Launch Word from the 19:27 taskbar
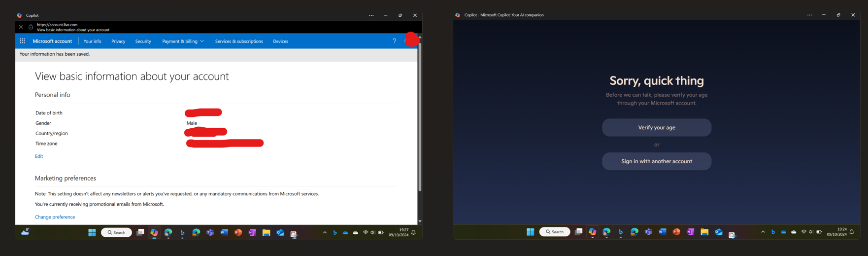The width and height of the screenshot is (868, 256). [x=224, y=232]
